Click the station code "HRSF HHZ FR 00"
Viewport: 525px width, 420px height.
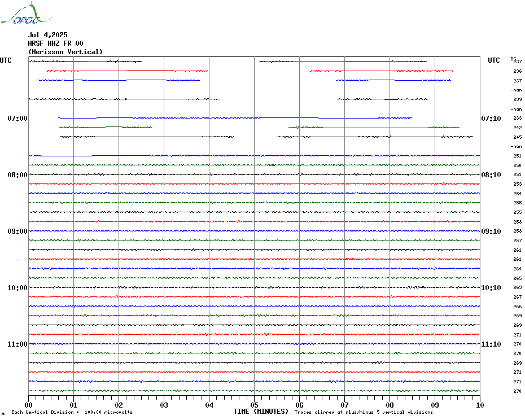(55, 43)
